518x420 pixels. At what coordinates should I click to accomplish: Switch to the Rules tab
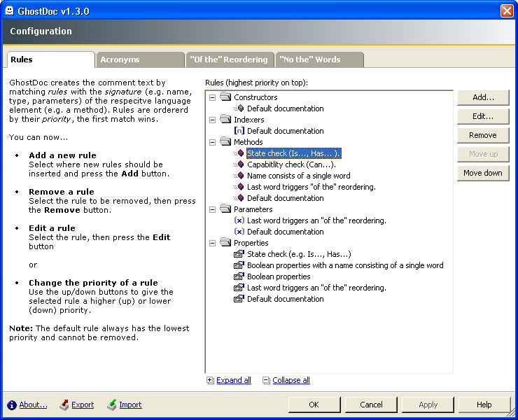(x=51, y=59)
